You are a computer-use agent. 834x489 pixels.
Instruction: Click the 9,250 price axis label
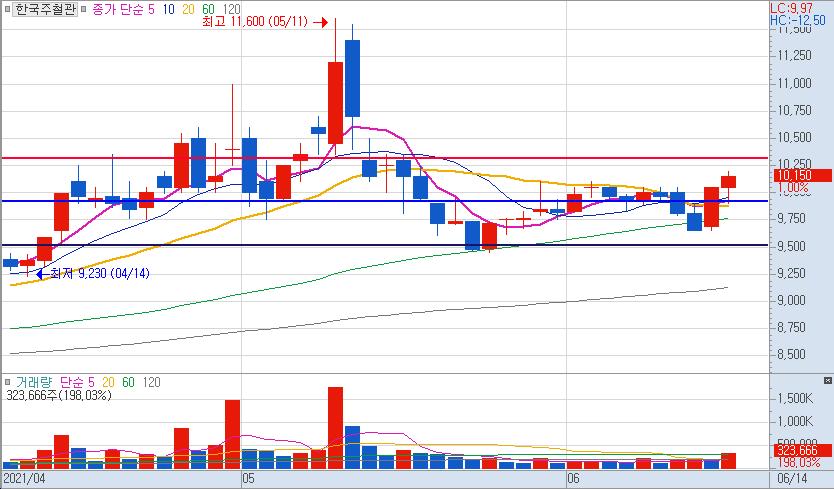click(791, 273)
